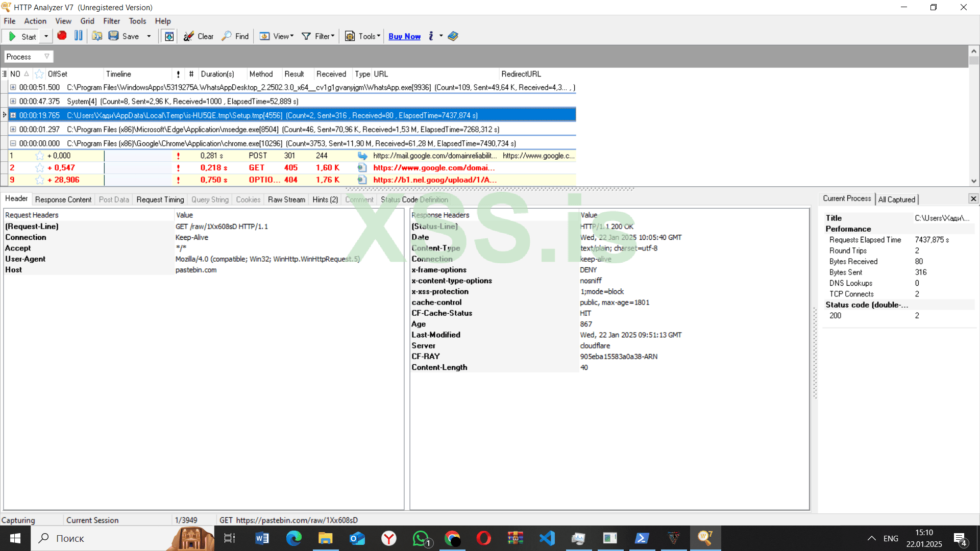Switch to the Response Content tab

coord(63,199)
